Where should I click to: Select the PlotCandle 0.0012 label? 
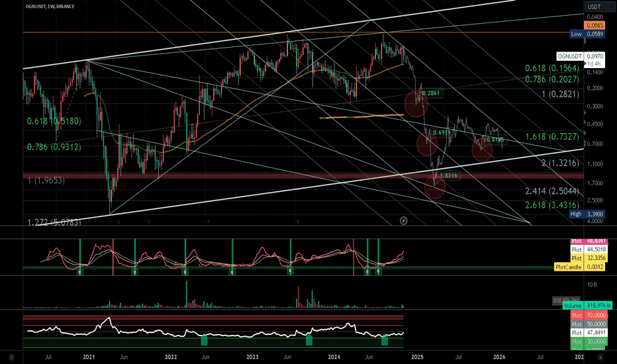pos(580,267)
